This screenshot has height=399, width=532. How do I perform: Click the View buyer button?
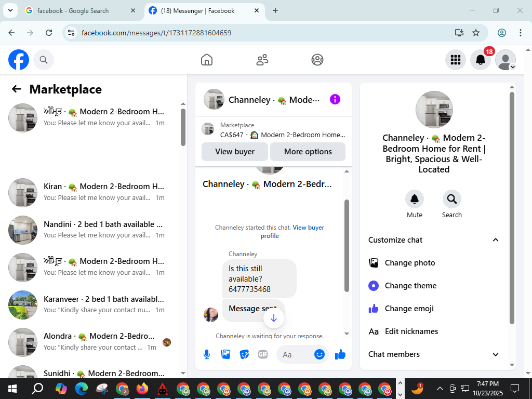click(235, 152)
